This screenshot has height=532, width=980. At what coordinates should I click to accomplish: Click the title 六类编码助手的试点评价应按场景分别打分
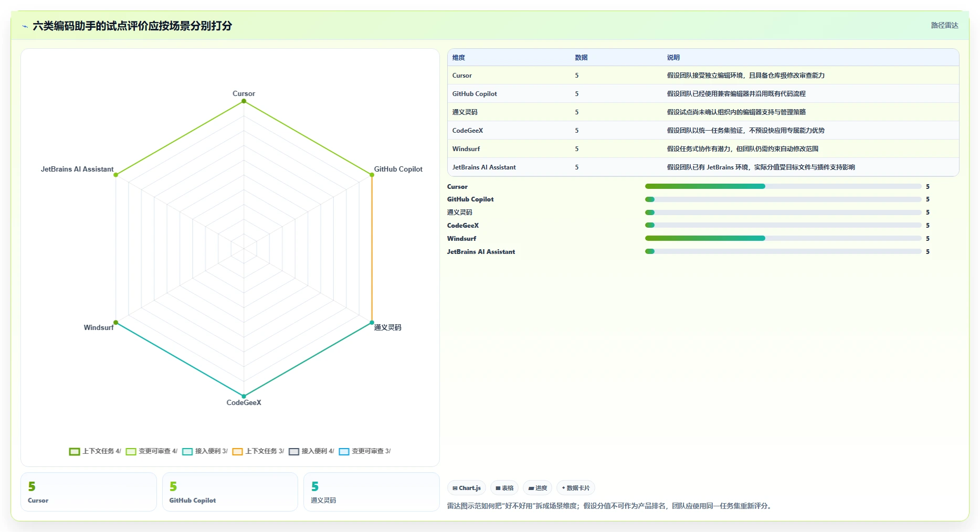[x=132, y=26]
